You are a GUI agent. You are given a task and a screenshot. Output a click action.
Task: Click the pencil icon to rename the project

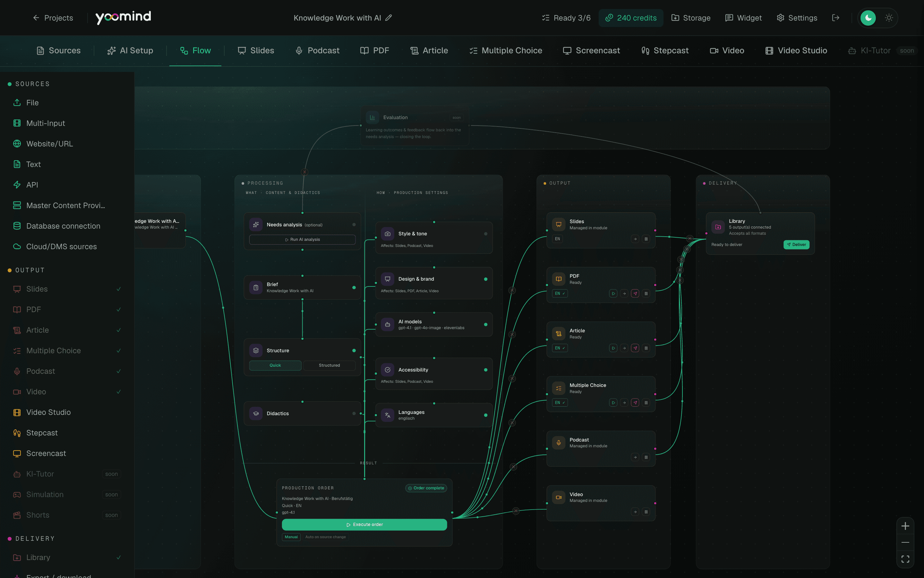click(389, 18)
